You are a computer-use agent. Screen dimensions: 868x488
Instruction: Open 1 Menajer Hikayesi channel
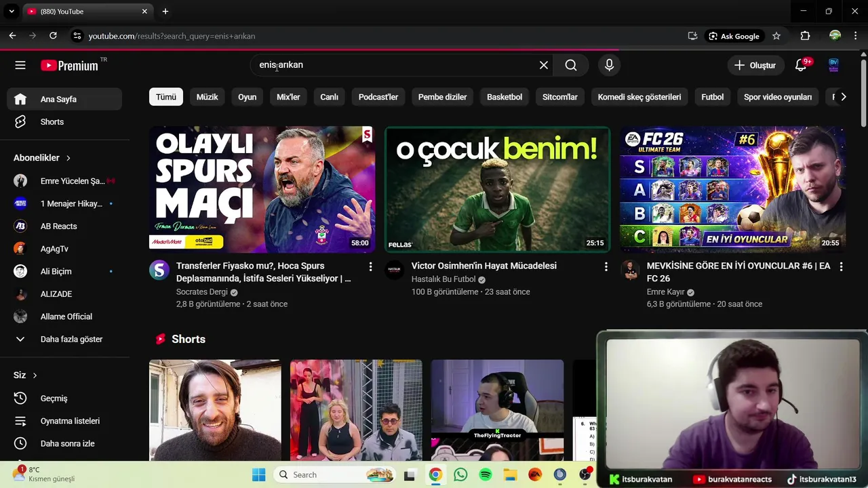coord(65,203)
